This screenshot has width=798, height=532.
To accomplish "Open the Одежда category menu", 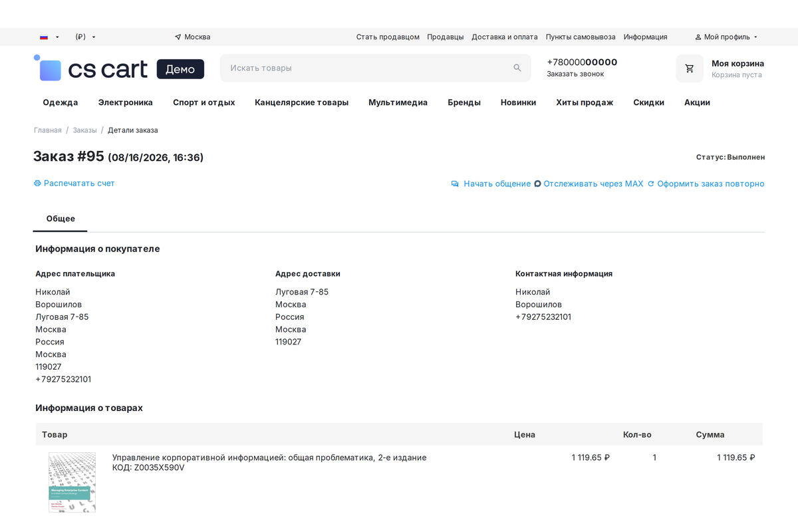I will [x=61, y=102].
